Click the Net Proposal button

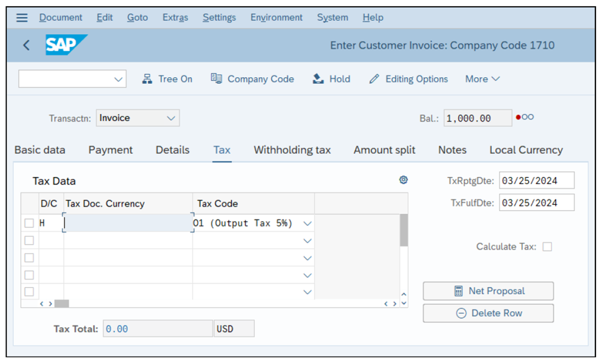[x=488, y=291]
